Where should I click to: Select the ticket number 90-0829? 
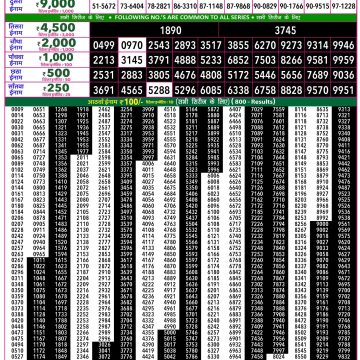(265, 6)
